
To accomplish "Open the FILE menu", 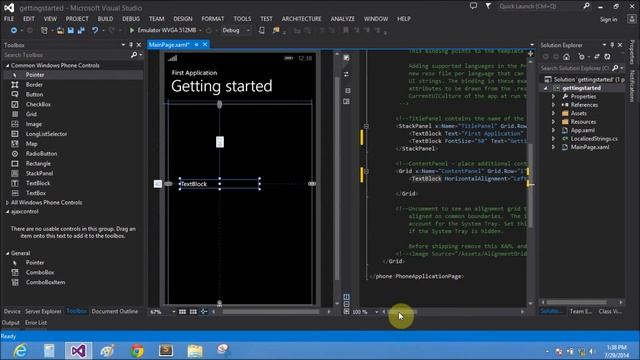I will (x=9, y=19).
